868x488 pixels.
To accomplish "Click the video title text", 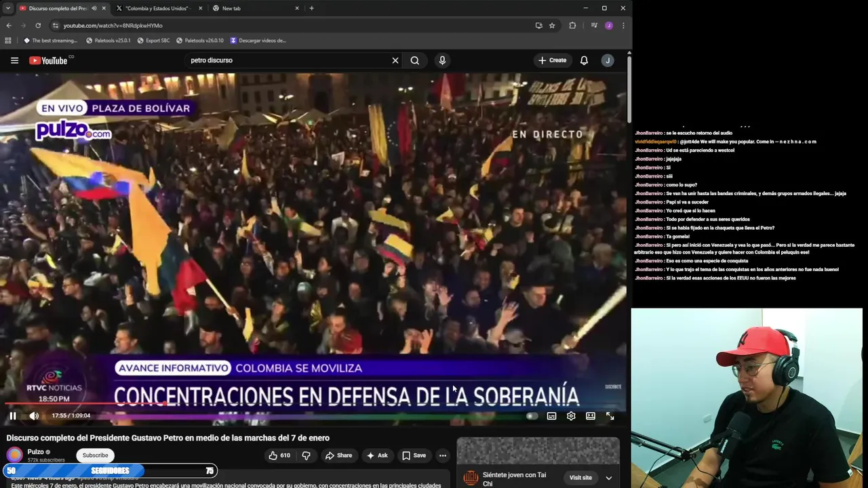I will click(168, 438).
